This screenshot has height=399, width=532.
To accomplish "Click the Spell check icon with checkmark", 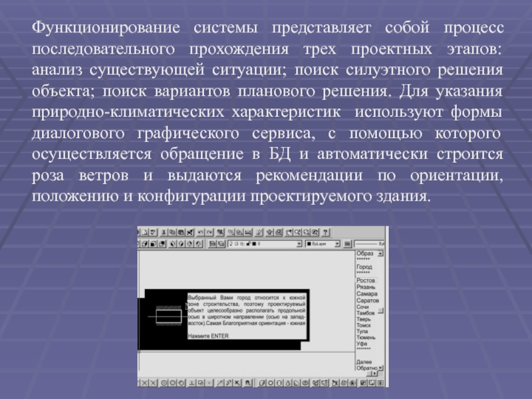I will [x=154, y=232].
